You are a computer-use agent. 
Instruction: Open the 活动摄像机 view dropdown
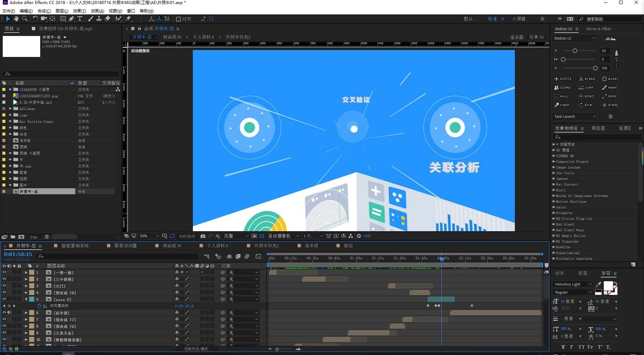tap(283, 236)
